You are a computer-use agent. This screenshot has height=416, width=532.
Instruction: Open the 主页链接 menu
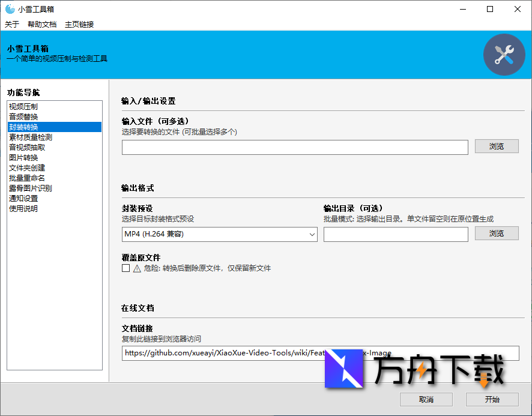79,24
